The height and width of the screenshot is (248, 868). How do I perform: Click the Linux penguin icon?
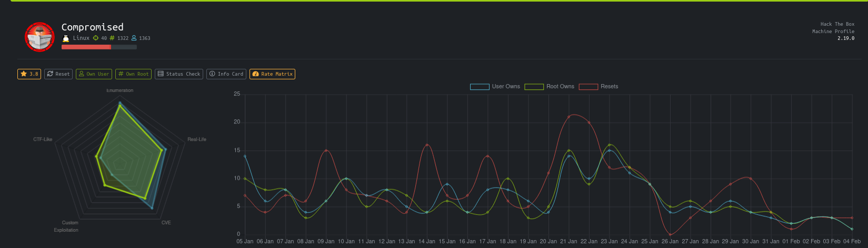coord(66,38)
